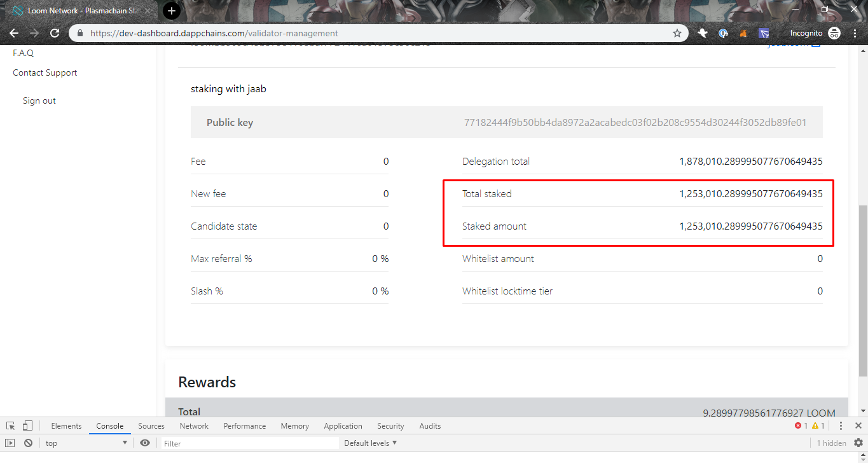Screen dimensions: 868x463
Task: Open Chrome's three-dot menu
Action: (855, 33)
